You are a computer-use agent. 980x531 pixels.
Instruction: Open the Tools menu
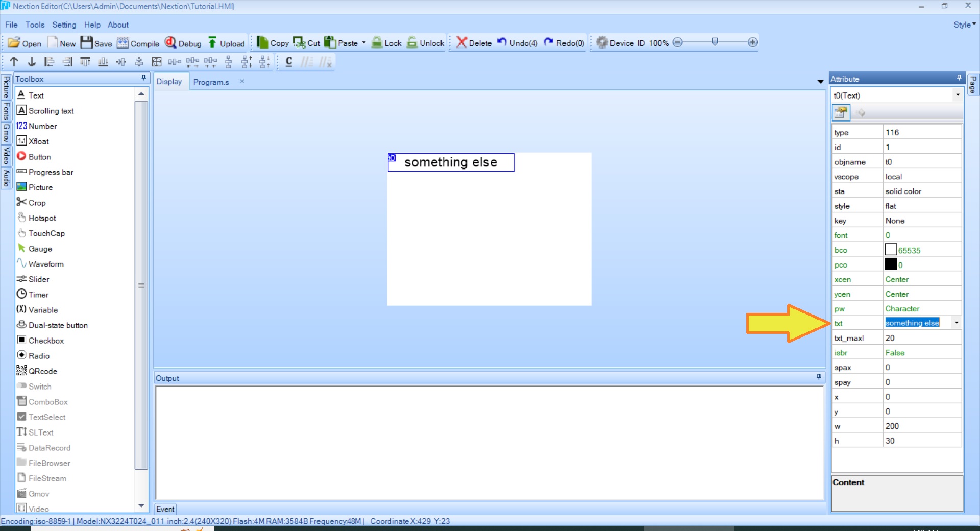pos(35,25)
